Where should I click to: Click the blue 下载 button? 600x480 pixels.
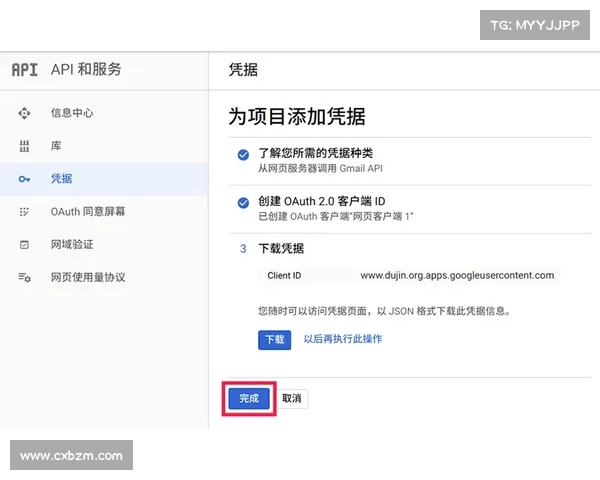click(274, 340)
